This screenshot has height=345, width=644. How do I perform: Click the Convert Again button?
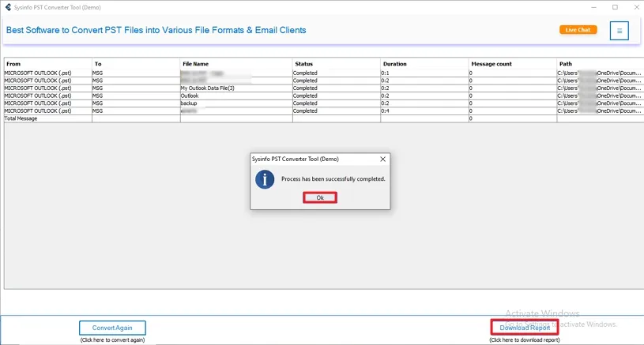[x=112, y=328]
